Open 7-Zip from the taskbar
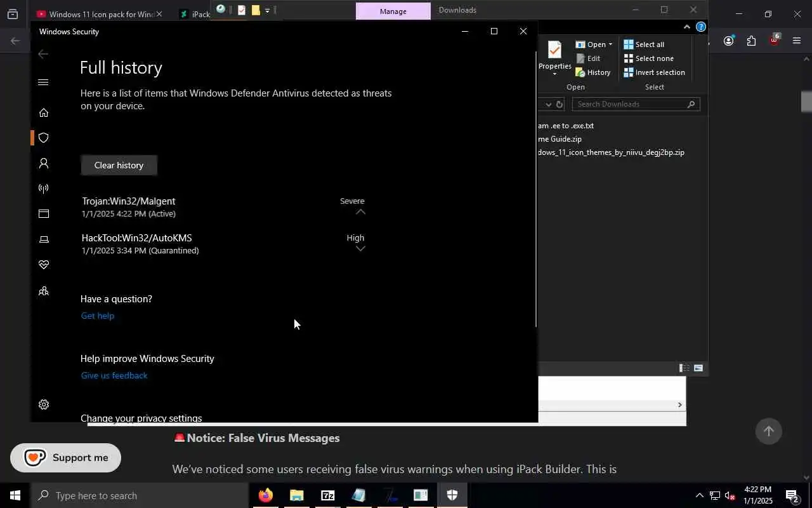 click(x=327, y=495)
